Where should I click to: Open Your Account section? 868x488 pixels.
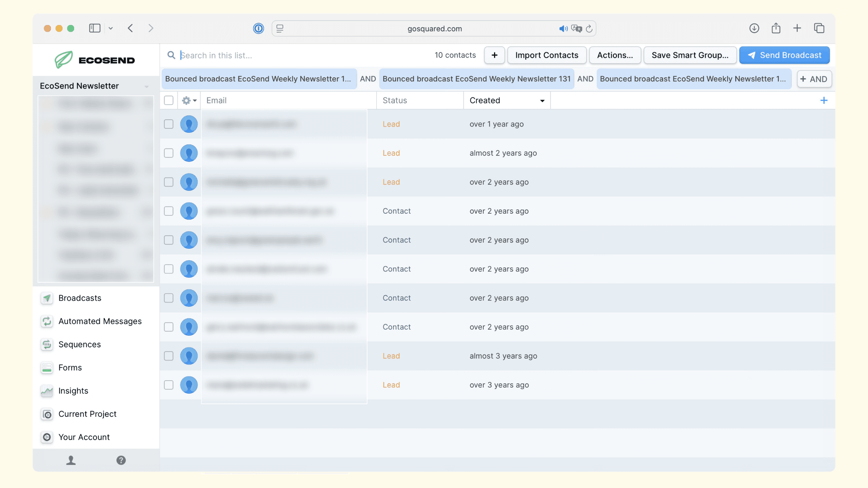84,437
